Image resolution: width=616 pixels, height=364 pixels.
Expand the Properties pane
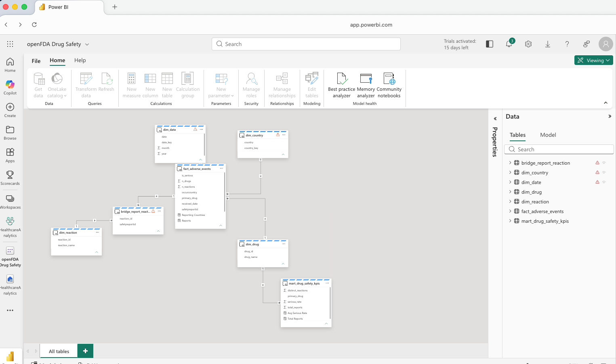495,119
